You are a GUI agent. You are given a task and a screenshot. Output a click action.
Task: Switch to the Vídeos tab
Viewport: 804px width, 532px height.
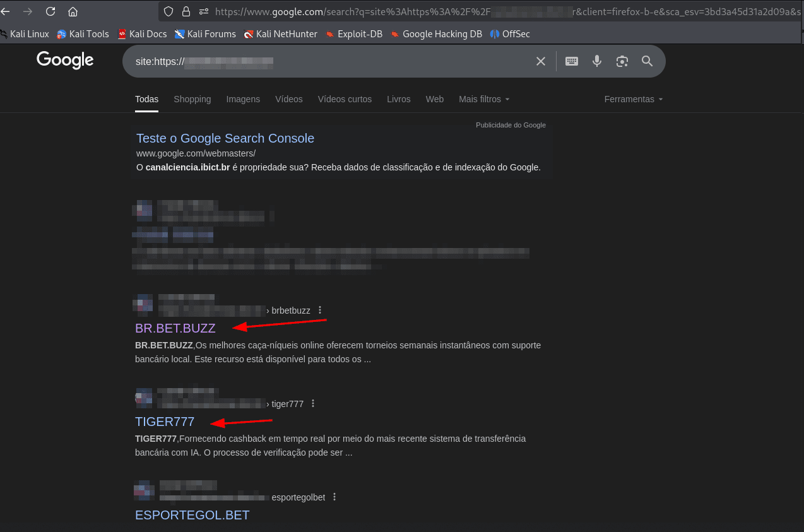click(289, 99)
